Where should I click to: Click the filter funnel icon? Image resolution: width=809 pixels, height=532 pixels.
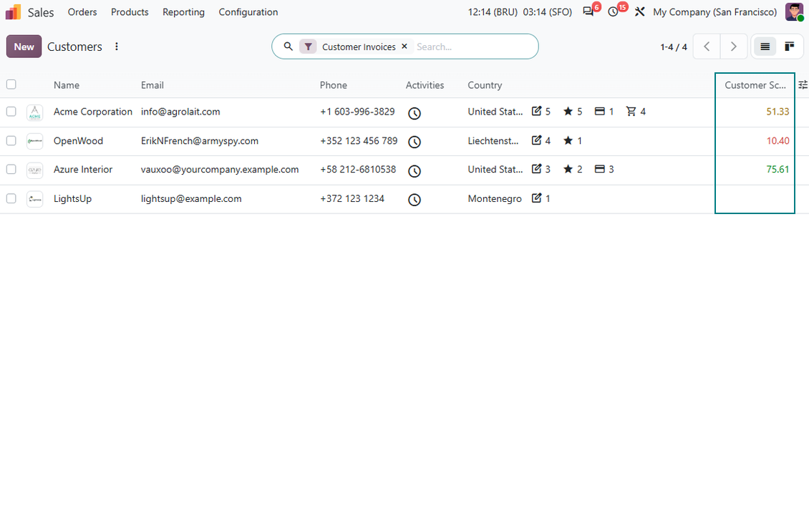pyautogui.click(x=308, y=47)
